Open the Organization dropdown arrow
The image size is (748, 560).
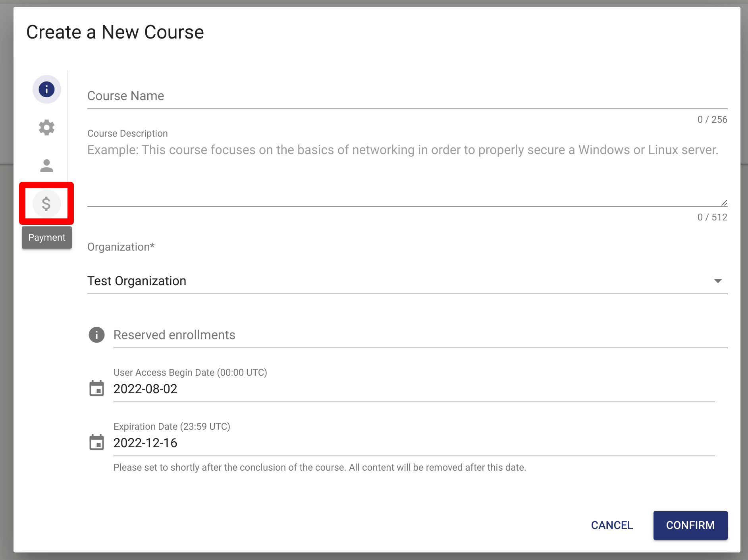(x=719, y=281)
